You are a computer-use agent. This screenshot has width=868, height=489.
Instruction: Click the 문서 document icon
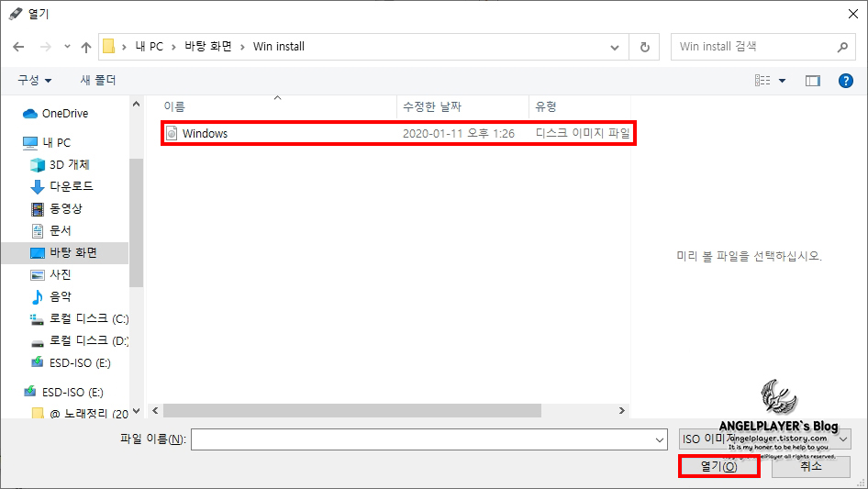37,231
